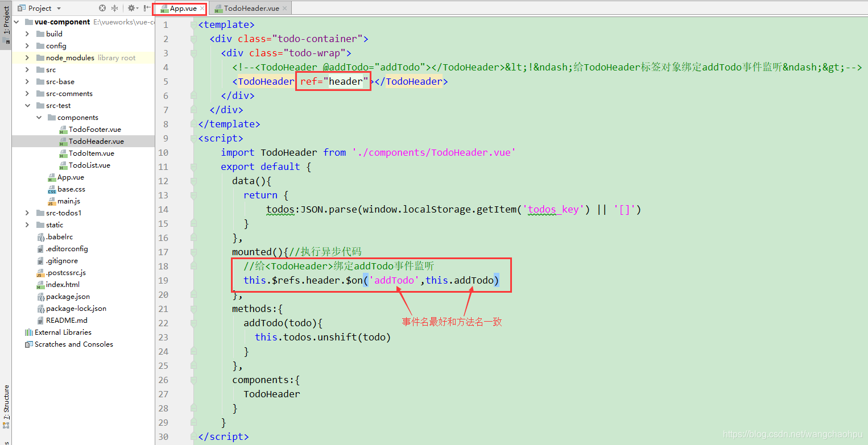Close the App.vue tab
The height and width of the screenshot is (445, 868).
pos(203,9)
